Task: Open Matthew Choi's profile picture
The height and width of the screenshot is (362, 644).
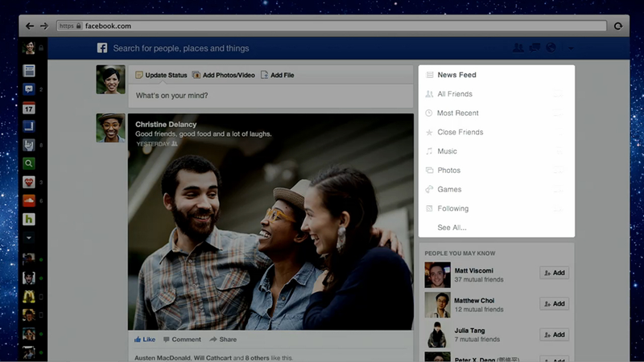Action: coord(437,305)
